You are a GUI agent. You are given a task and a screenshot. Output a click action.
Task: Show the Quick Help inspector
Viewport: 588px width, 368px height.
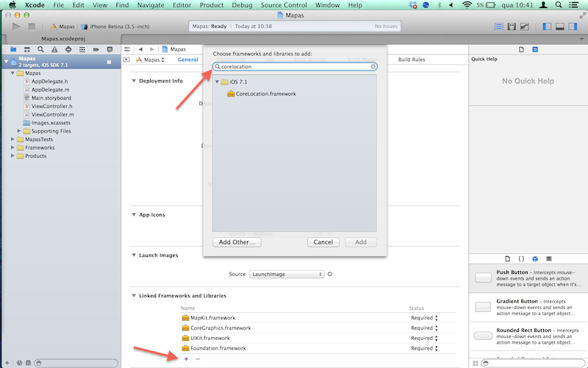coord(535,49)
